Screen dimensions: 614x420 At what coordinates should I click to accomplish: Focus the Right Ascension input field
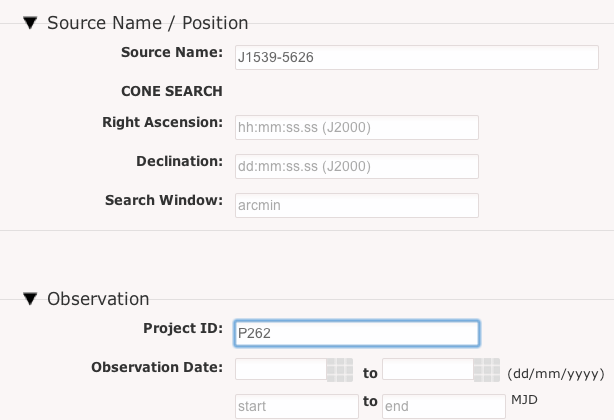coord(357,127)
